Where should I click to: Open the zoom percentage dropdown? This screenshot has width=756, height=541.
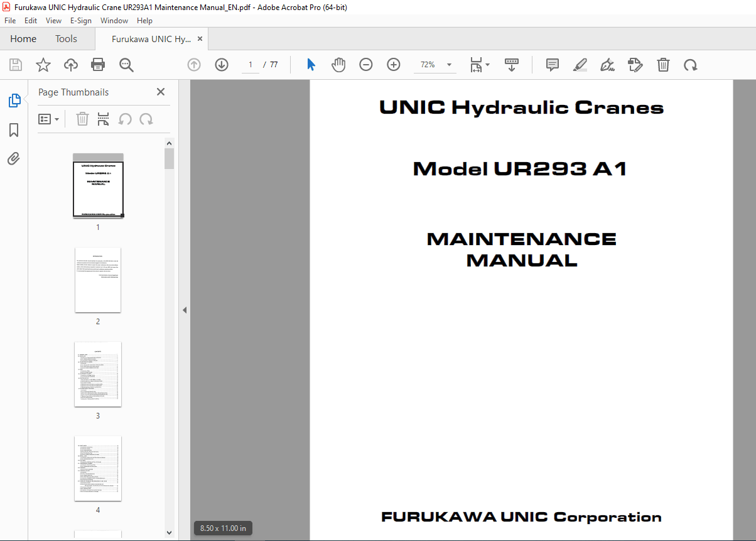pyautogui.click(x=448, y=65)
